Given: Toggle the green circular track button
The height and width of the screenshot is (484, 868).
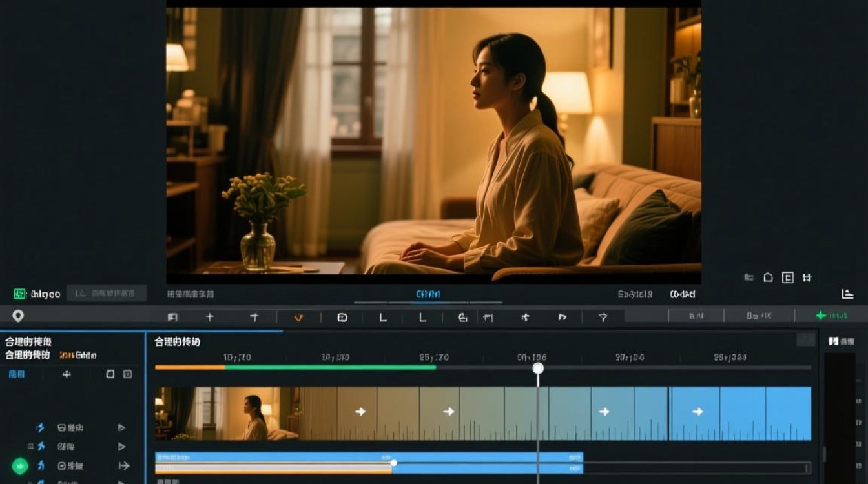Looking at the screenshot, I should [x=20, y=465].
